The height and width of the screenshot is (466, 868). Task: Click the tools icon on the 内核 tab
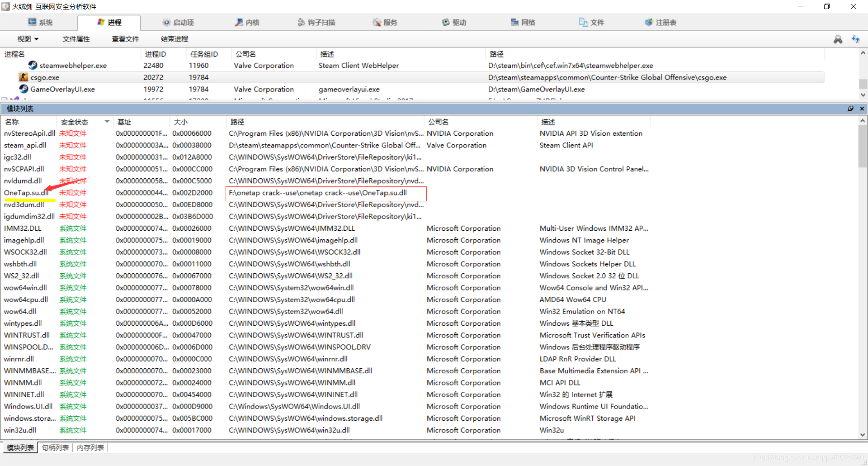tap(239, 22)
